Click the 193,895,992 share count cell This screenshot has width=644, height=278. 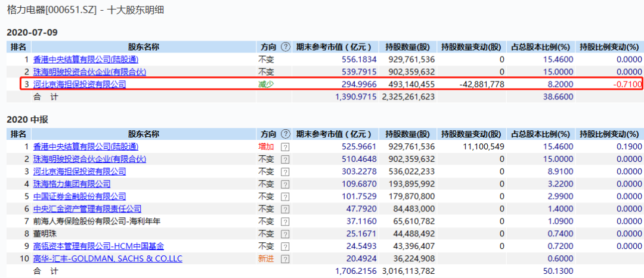pos(410,184)
